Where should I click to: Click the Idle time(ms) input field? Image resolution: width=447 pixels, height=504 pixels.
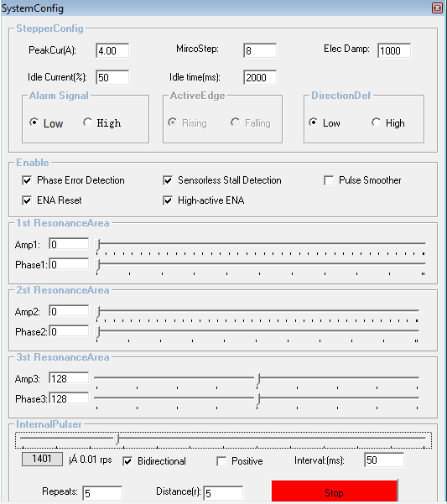[260, 77]
